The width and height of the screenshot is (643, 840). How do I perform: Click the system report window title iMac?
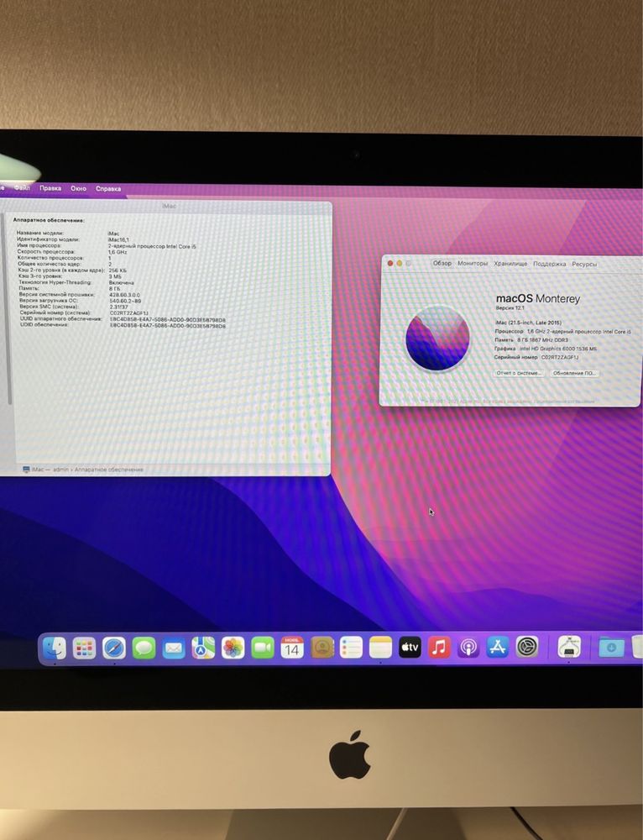pyautogui.click(x=169, y=206)
